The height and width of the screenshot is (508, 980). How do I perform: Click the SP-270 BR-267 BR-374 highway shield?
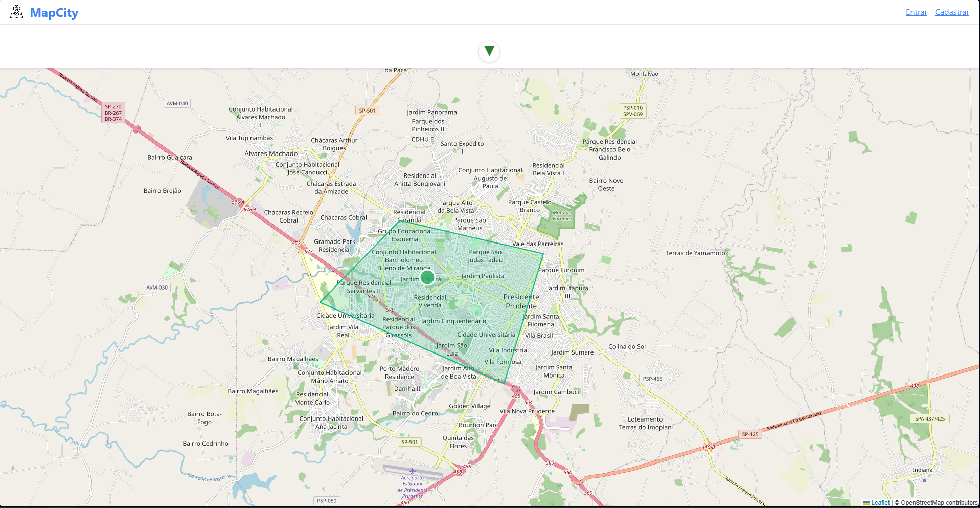[113, 113]
